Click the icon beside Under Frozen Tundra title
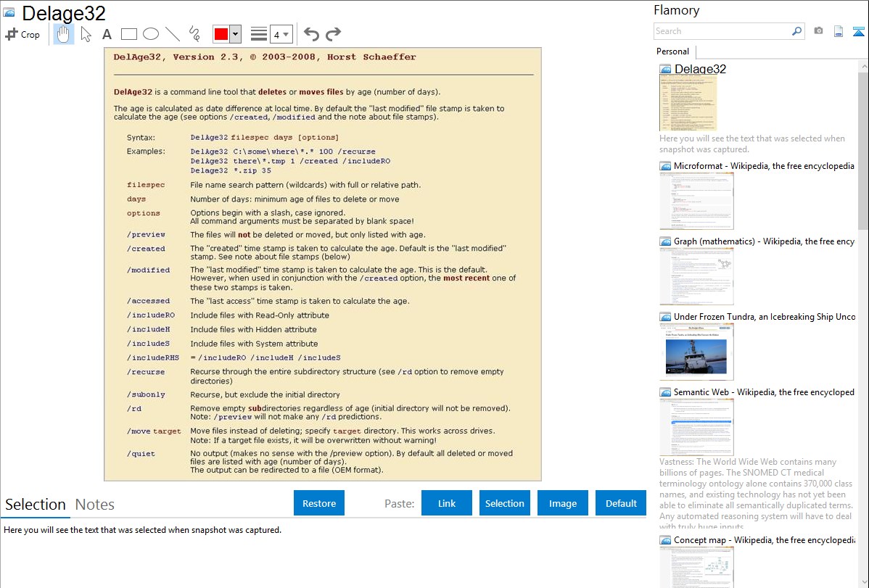 point(665,317)
